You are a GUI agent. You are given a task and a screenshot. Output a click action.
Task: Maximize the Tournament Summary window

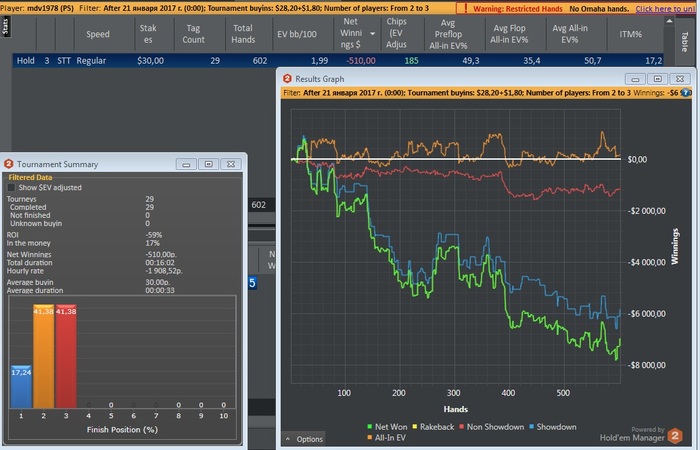(208, 164)
